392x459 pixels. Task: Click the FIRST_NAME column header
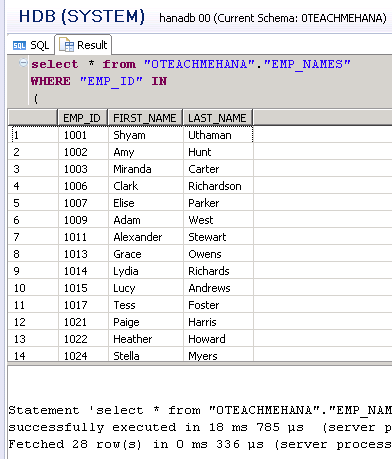(x=145, y=118)
